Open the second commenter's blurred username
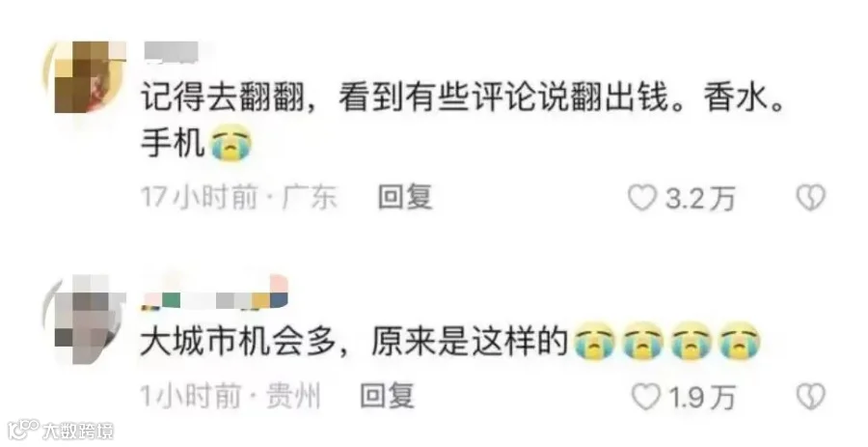Image resolution: width=868 pixels, height=447 pixels. (x=215, y=292)
